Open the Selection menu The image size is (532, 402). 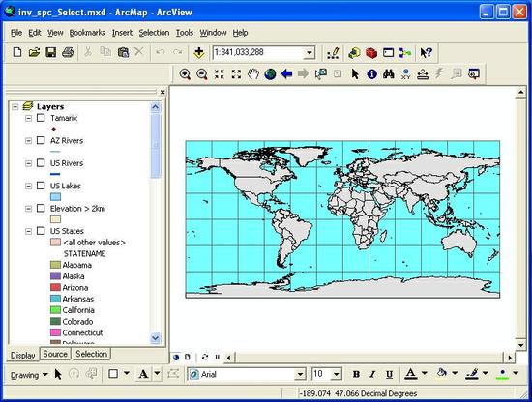point(154,33)
